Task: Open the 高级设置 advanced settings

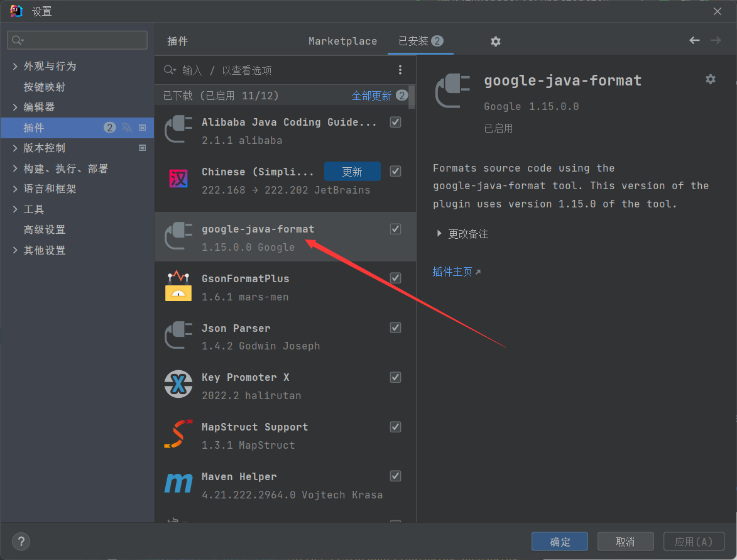Action: tap(45, 229)
